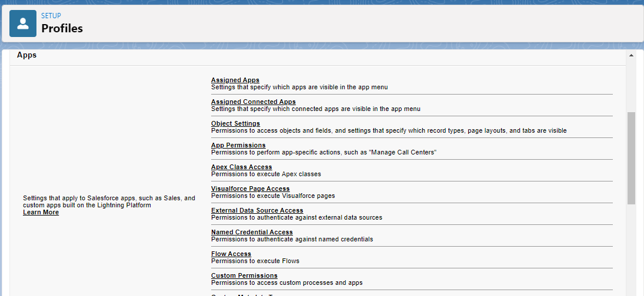This screenshot has width=644, height=296.
Task: Click the Profiles page title
Action: pos(62,28)
